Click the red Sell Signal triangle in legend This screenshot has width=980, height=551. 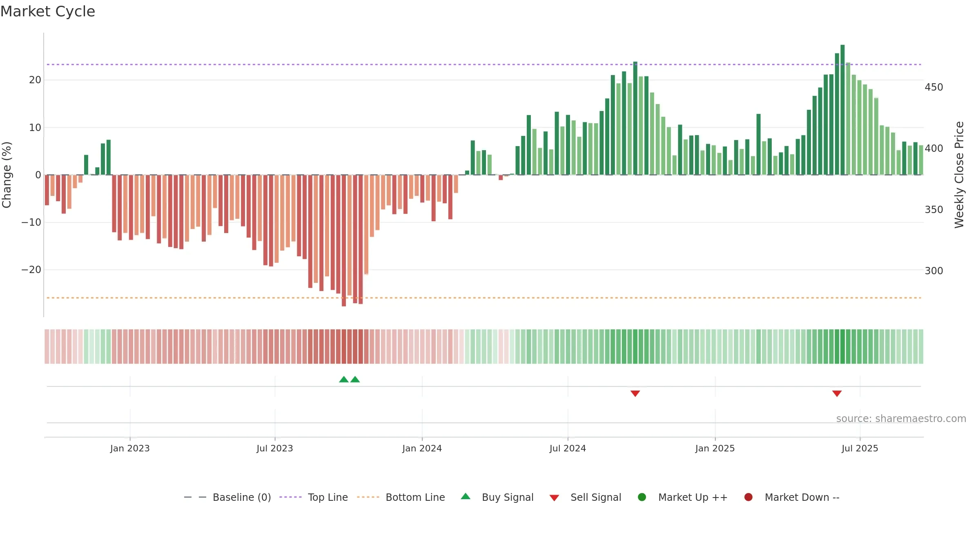click(554, 498)
